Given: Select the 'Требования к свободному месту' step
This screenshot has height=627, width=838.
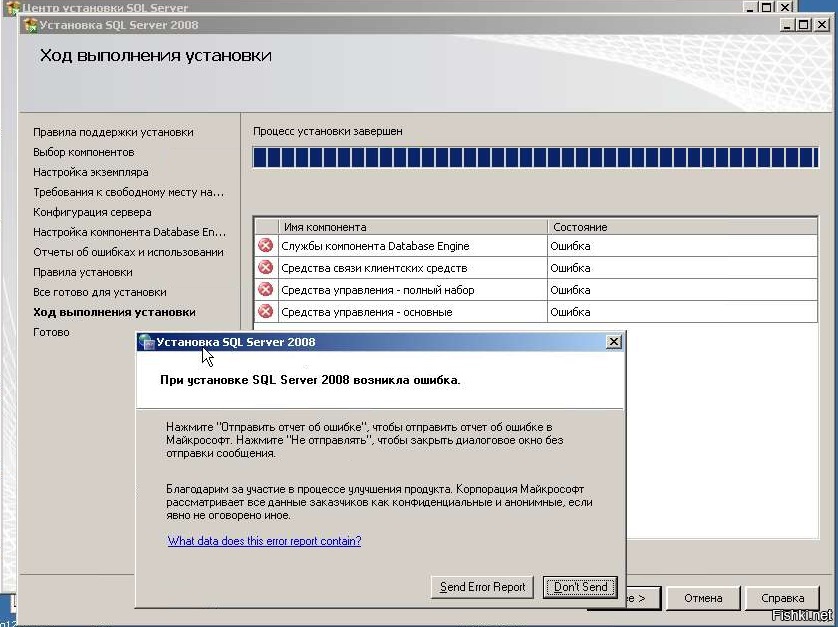Looking at the screenshot, I should pyautogui.click(x=129, y=192).
